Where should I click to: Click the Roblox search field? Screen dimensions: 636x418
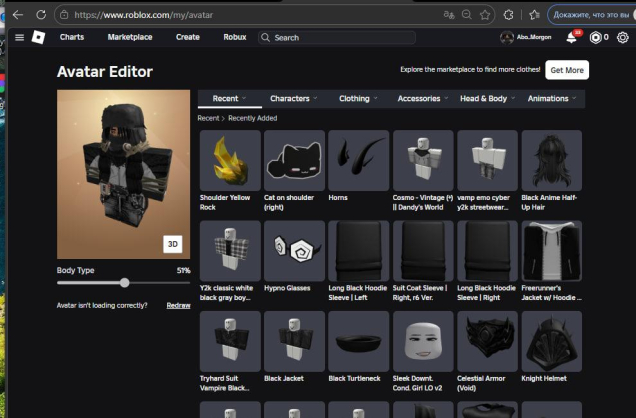point(340,37)
